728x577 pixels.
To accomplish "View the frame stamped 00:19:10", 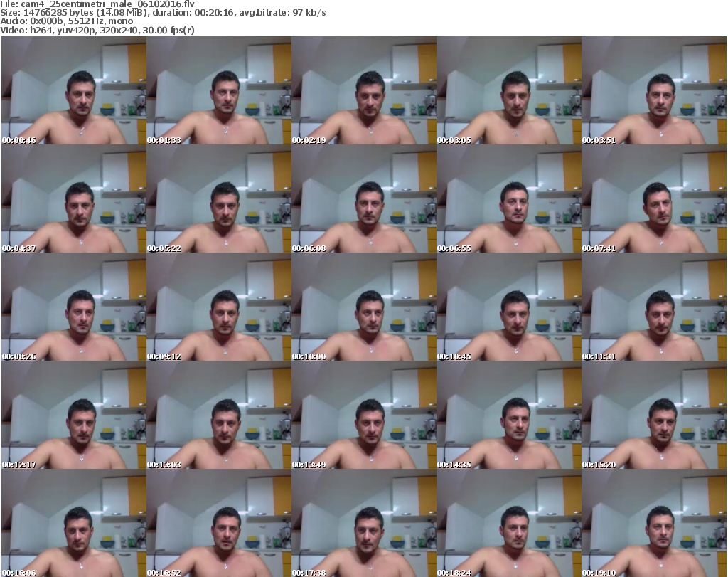I will tap(654, 523).
